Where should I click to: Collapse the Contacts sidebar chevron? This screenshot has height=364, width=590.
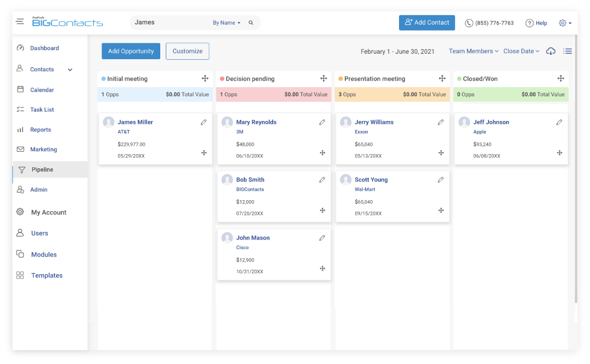pos(70,70)
